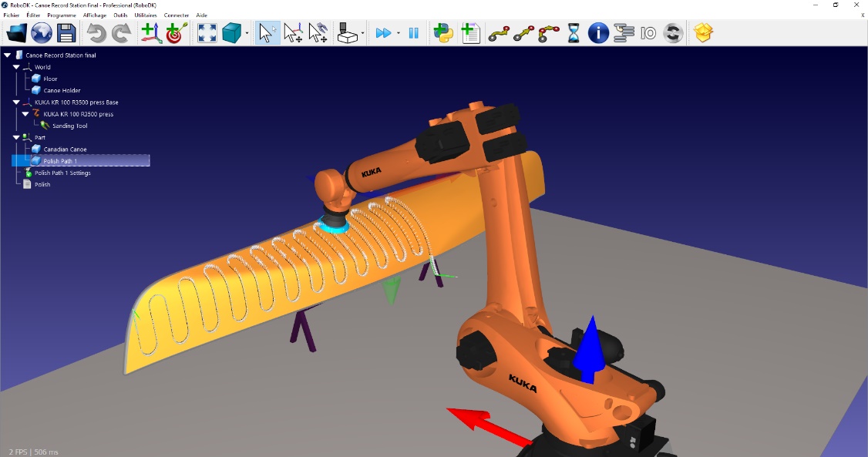Screen dimensions: 868x457
Task: Open the Fichier menu
Action: coord(11,15)
